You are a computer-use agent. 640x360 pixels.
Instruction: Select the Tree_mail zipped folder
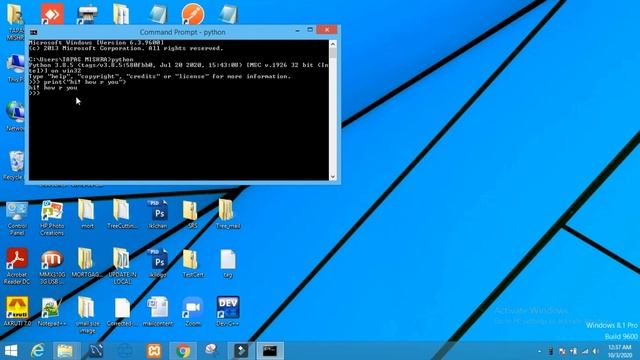tap(227, 214)
